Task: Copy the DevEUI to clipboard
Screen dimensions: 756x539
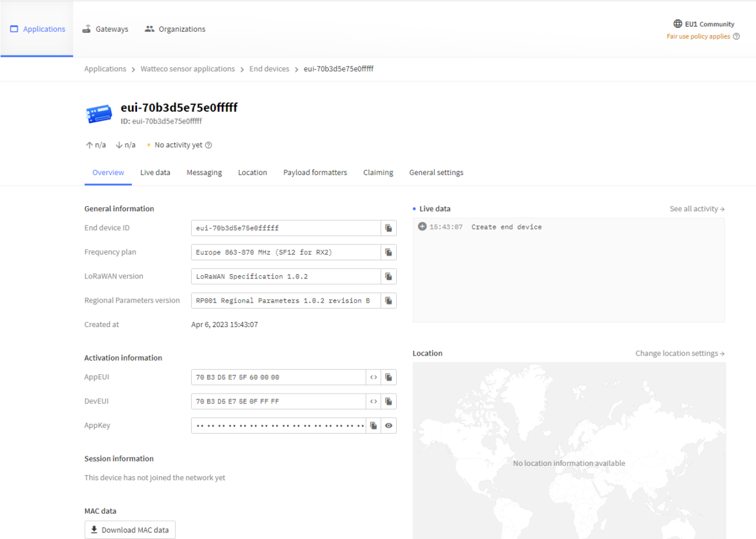Action: (388, 401)
